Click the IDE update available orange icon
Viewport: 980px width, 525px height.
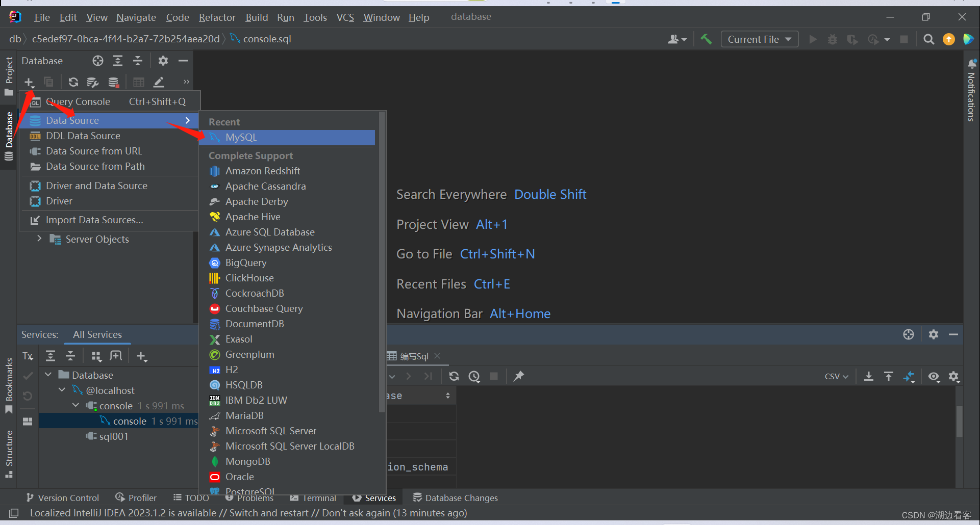[x=949, y=39]
